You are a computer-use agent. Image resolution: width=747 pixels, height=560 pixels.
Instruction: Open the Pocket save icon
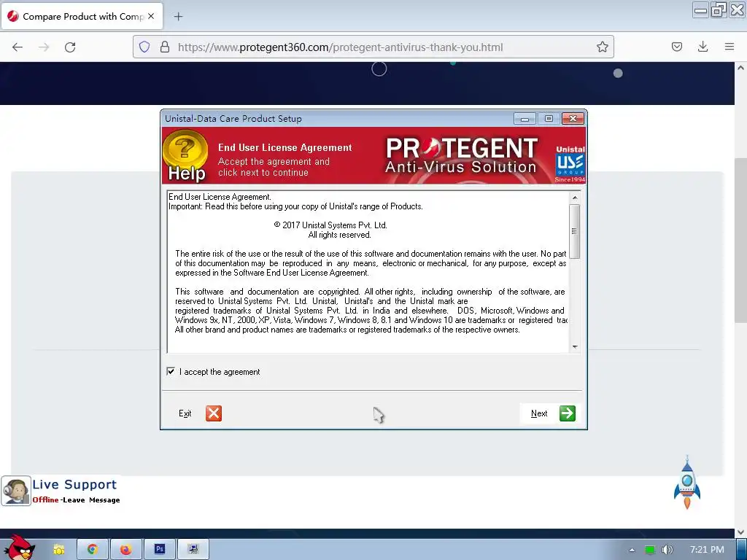pyautogui.click(x=676, y=47)
